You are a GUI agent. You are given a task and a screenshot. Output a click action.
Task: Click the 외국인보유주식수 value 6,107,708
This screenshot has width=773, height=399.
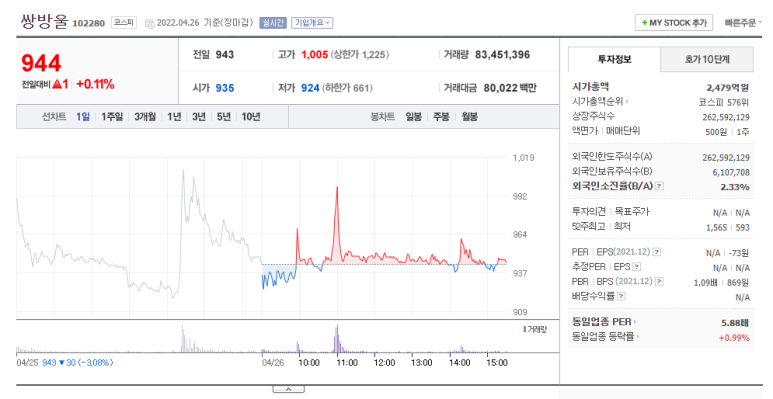(731, 173)
